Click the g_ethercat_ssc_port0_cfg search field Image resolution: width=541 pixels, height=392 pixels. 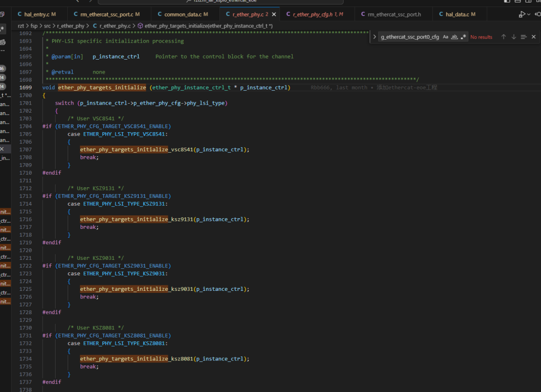coord(410,37)
